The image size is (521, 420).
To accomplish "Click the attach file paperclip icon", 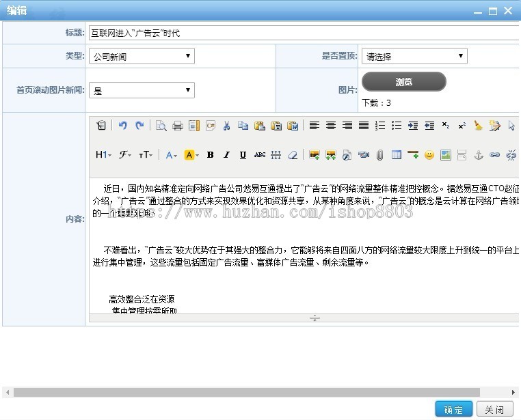I will (379, 154).
